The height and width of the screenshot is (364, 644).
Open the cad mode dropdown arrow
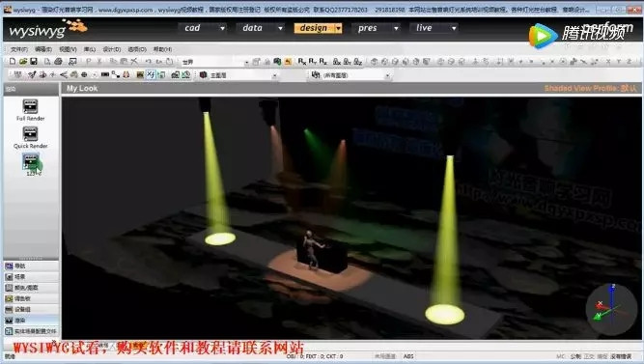tap(222, 28)
